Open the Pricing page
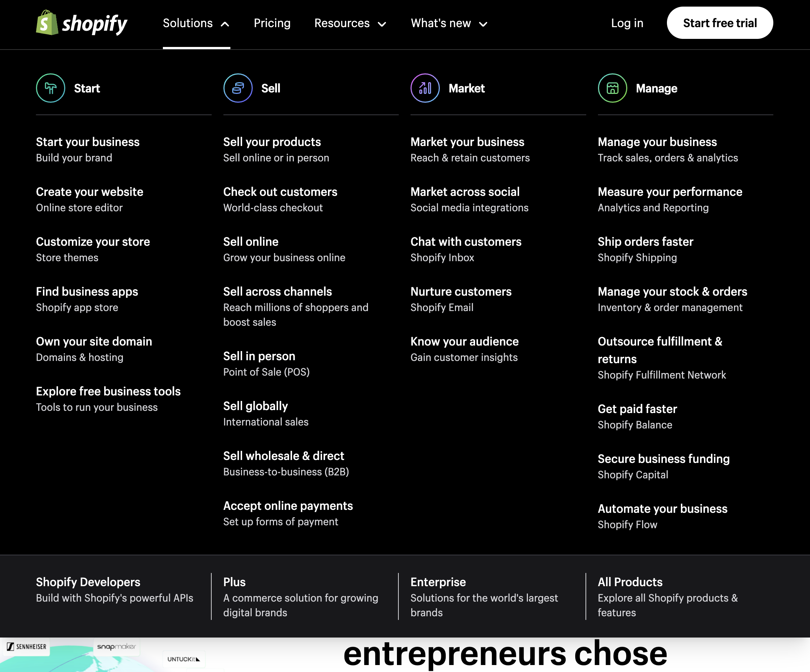Viewport: 810px width, 672px height. tap(272, 23)
